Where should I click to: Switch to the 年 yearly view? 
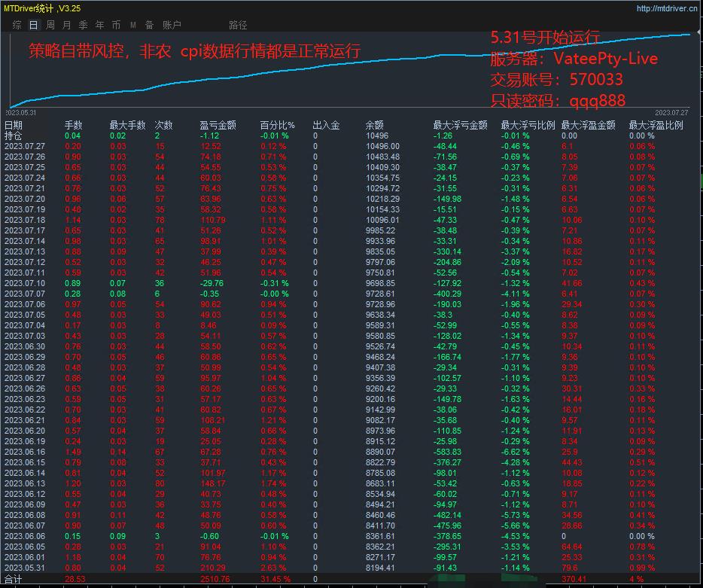click(x=99, y=25)
